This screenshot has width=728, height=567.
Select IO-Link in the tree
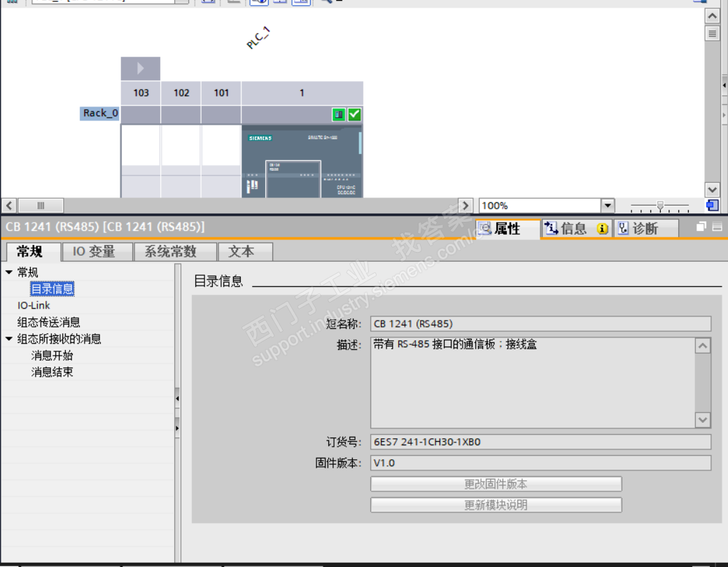[34, 306]
